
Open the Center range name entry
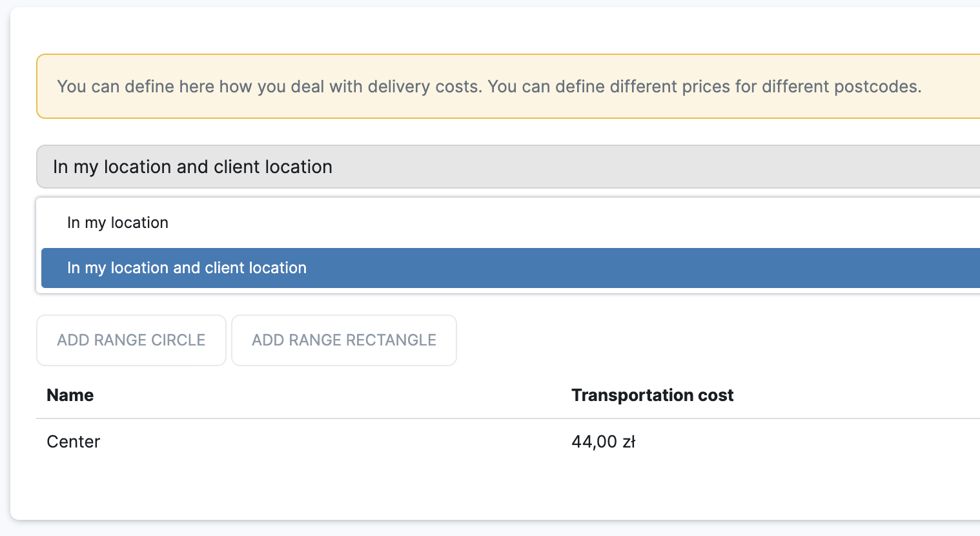(x=74, y=442)
